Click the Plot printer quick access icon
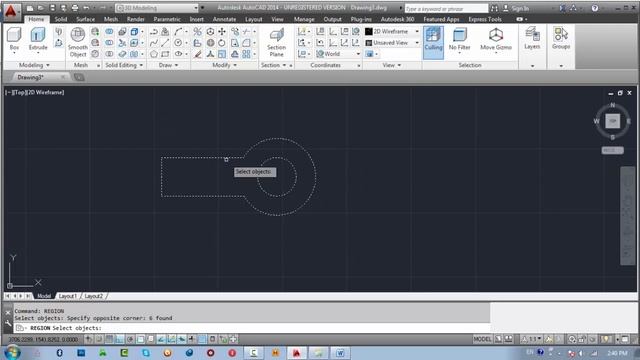The width and height of the screenshot is (640, 360). click(x=75, y=8)
